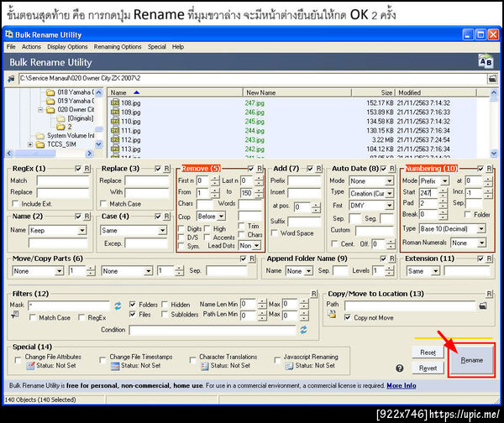504x423 pixels.
Task: Click the R reset button for Numbering (10)
Action: [x=489, y=169]
